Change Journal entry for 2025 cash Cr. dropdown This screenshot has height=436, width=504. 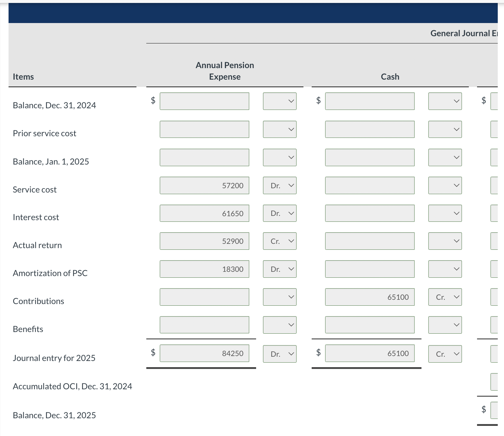click(x=445, y=354)
